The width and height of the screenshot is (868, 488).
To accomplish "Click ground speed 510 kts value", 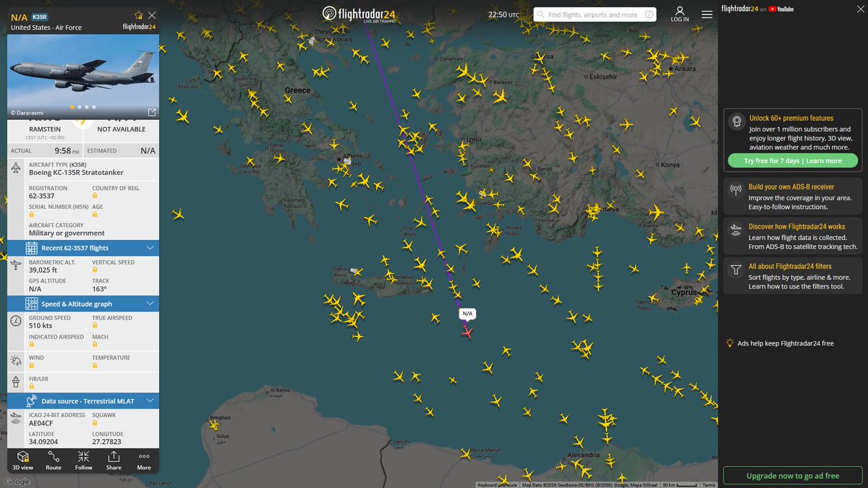I will point(41,326).
